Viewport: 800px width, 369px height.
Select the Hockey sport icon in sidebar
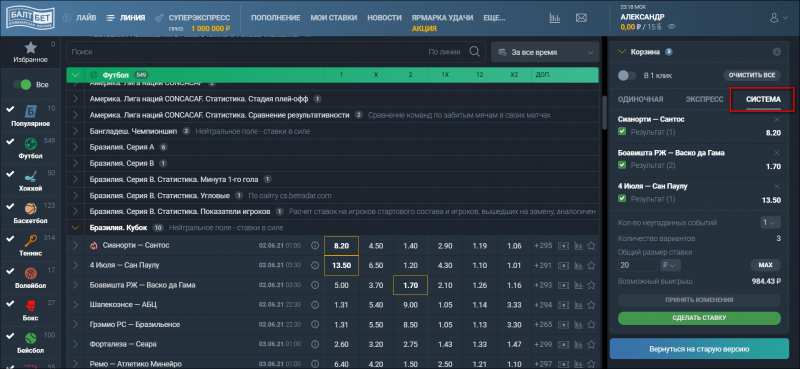click(x=31, y=177)
